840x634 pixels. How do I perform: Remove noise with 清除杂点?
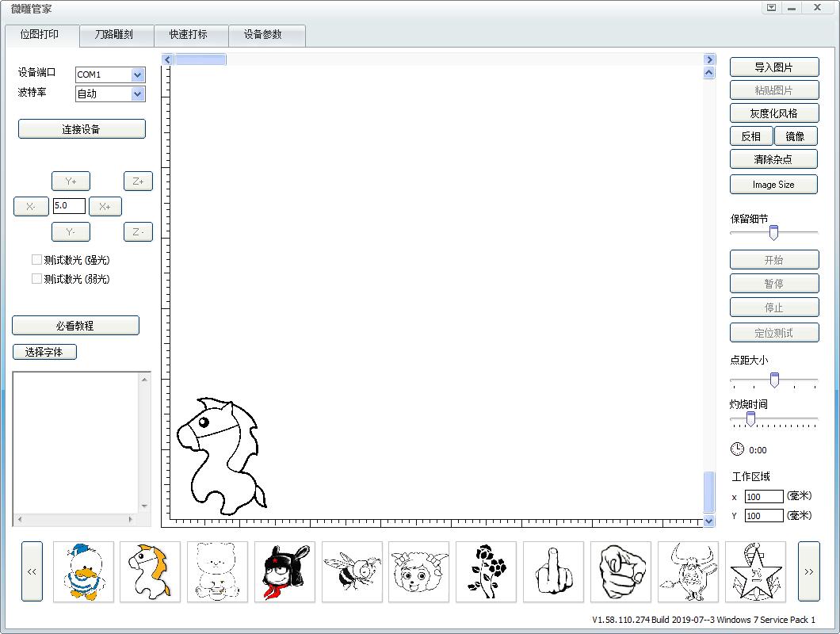pyautogui.click(x=773, y=158)
